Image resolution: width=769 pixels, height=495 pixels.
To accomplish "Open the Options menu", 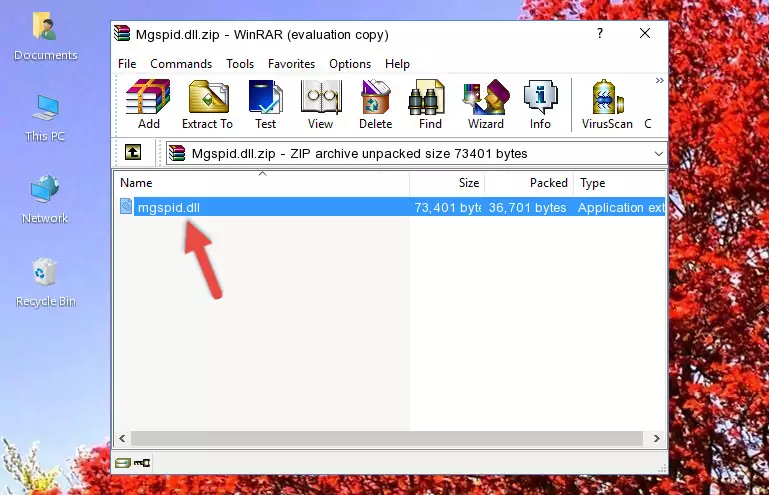I will (350, 64).
